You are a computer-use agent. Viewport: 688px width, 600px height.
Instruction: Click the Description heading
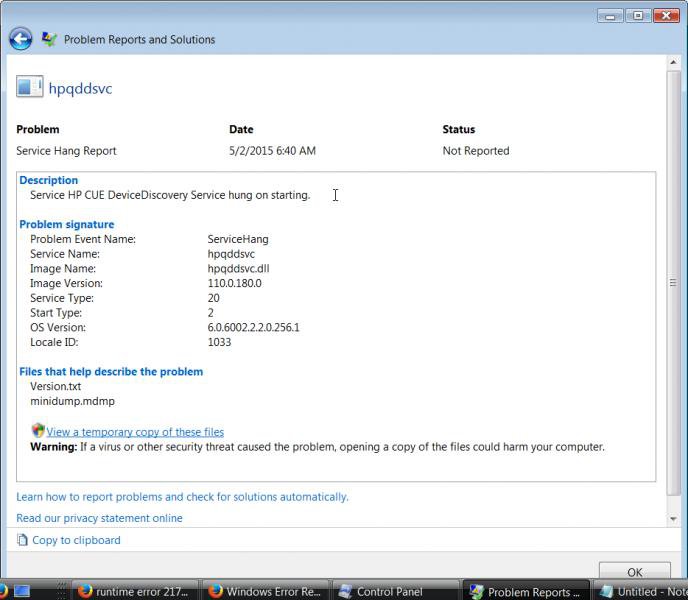(48, 180)
